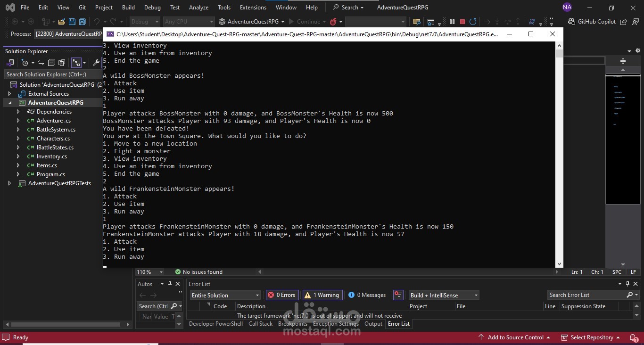Toggle the 0 Errors filter

point(282,295)
